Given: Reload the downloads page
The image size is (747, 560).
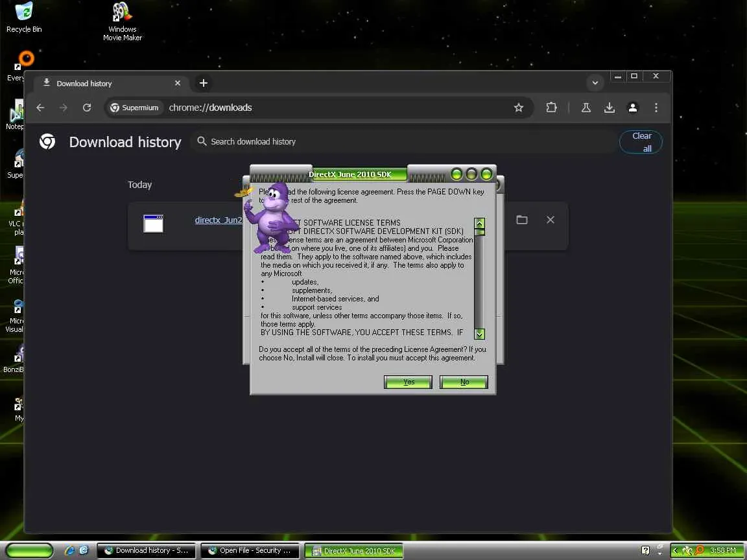Looking at the screenshot, I should click(x=87, y=108).
